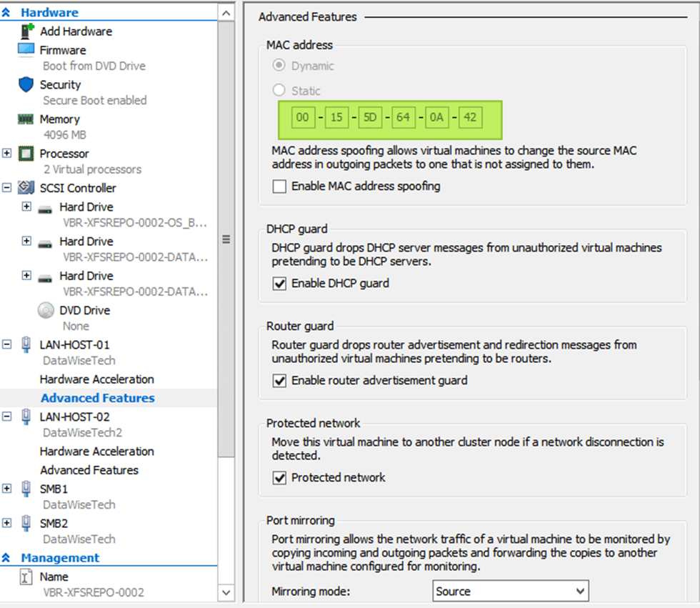This screenshot has height=608, width=700.
Task: Click the Security shield icon
Action: [x=26, y=84]
